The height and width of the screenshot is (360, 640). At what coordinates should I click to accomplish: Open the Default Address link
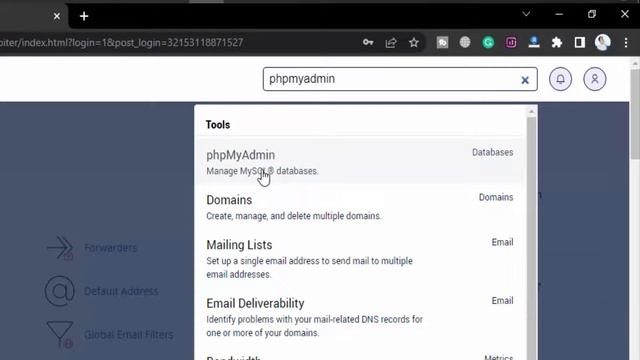[121, 291]
